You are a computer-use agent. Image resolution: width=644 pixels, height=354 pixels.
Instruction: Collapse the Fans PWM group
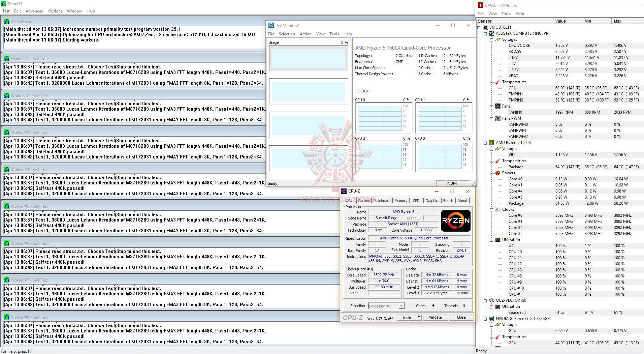pos(492,118)
